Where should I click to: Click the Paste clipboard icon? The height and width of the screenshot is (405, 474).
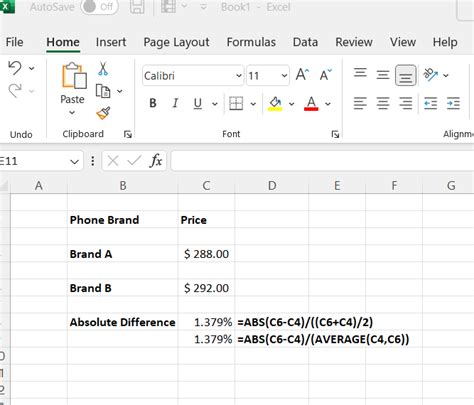(x=73, y=76)
